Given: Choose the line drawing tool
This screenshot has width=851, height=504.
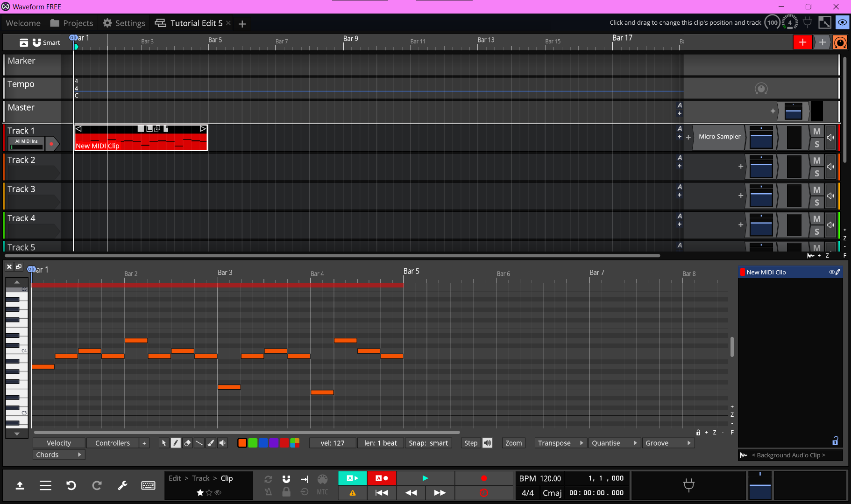Looking at the screenshot, I should pos(199,443).
